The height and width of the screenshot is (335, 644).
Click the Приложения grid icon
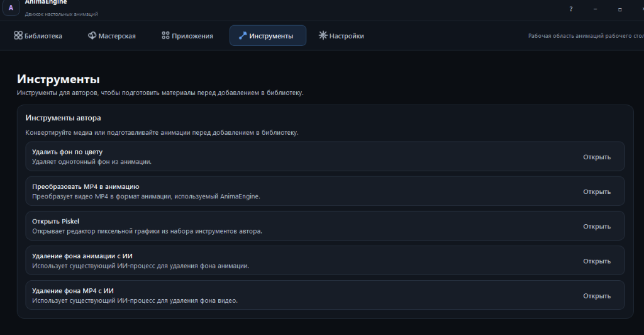(165, 35)
